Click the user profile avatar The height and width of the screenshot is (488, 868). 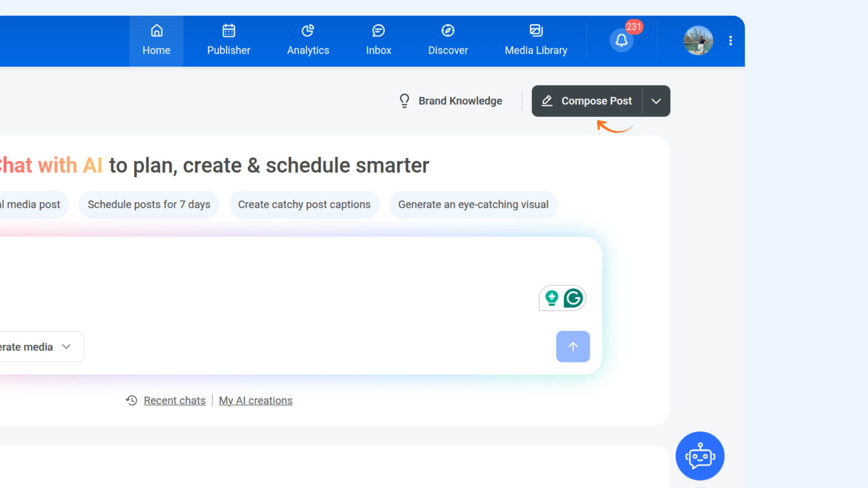[x=698, y=41]
